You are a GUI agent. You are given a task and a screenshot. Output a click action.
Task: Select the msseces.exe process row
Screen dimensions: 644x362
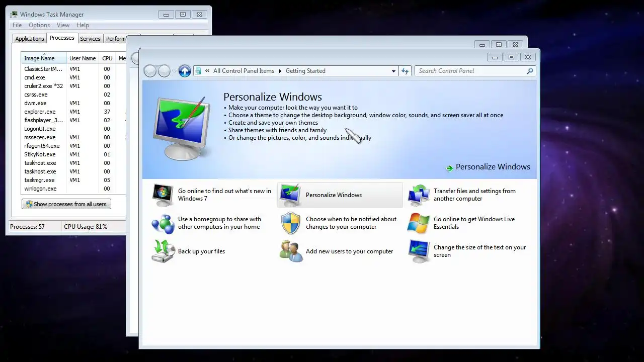point(73,137)
